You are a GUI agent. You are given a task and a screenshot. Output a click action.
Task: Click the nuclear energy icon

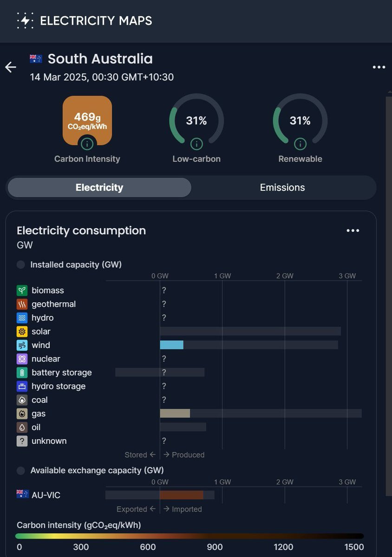22,359
